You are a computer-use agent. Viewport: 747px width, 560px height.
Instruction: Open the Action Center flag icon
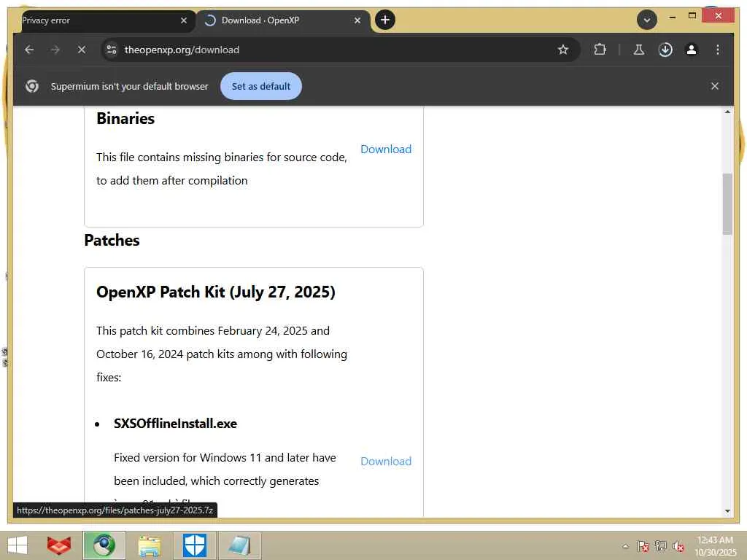(643, 546)
